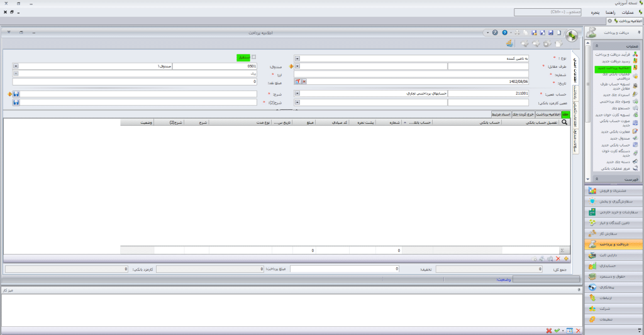Open the 'راهنما' help menu
This screenshot has height=335, width=644.
pos(610,13)
